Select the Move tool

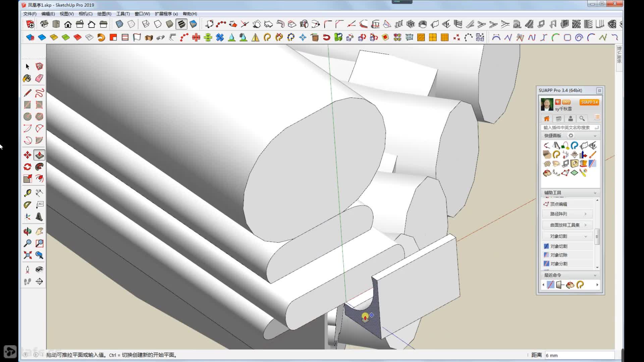[28, 155]
